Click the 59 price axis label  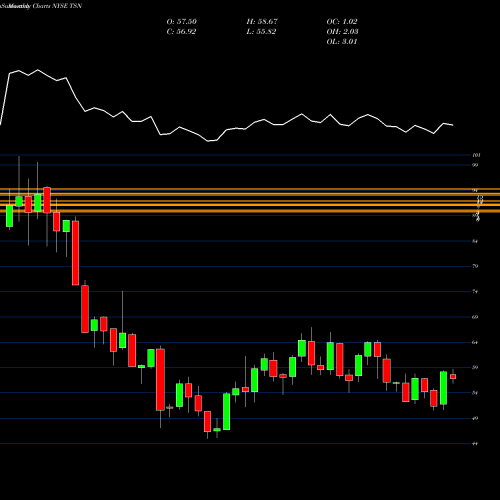[x=475, y=368]
